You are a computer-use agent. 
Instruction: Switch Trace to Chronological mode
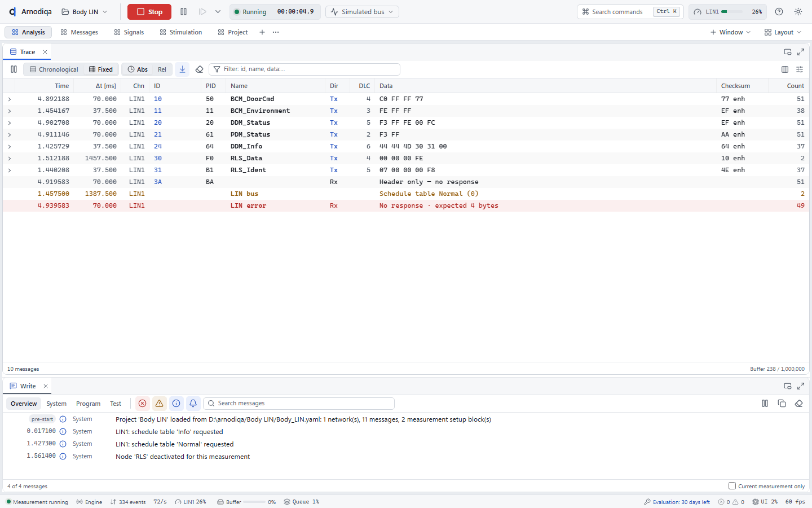[x=54, y=69]
